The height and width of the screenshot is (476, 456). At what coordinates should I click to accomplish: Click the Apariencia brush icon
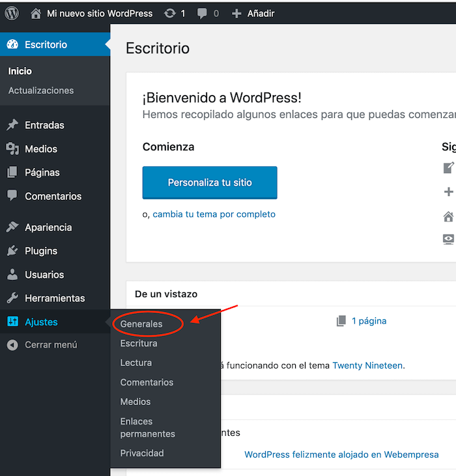click(12, 227)
